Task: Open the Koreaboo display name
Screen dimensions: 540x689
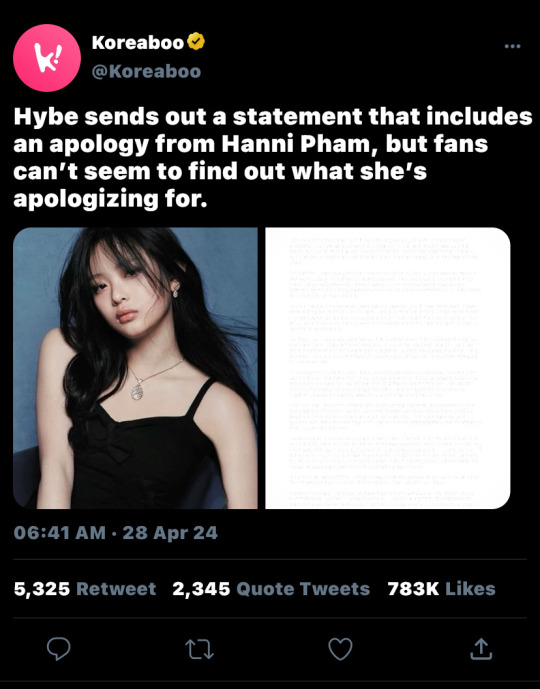Action: point(138,42)
